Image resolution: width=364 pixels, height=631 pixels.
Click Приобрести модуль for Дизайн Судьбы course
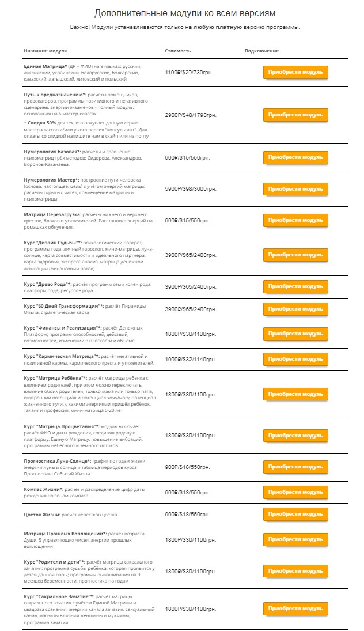click(295, 254)
